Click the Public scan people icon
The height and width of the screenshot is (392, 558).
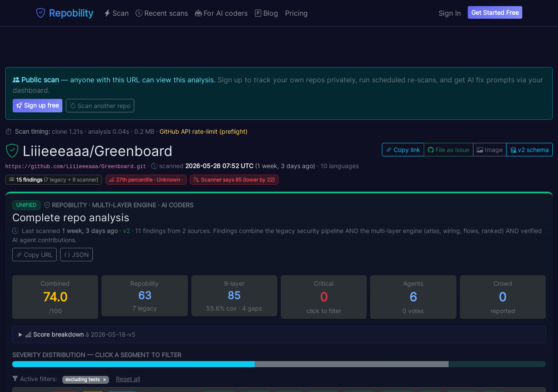(16, 80)
